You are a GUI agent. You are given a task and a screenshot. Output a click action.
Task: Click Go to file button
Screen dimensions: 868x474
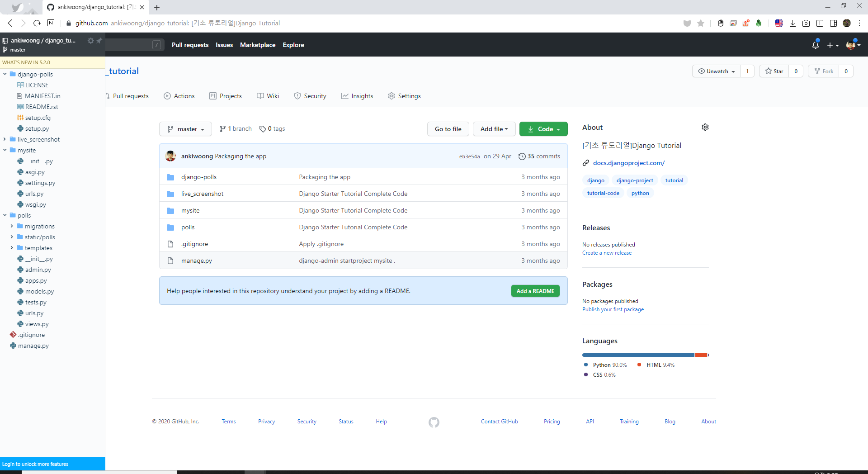click(x=448, y=129)
